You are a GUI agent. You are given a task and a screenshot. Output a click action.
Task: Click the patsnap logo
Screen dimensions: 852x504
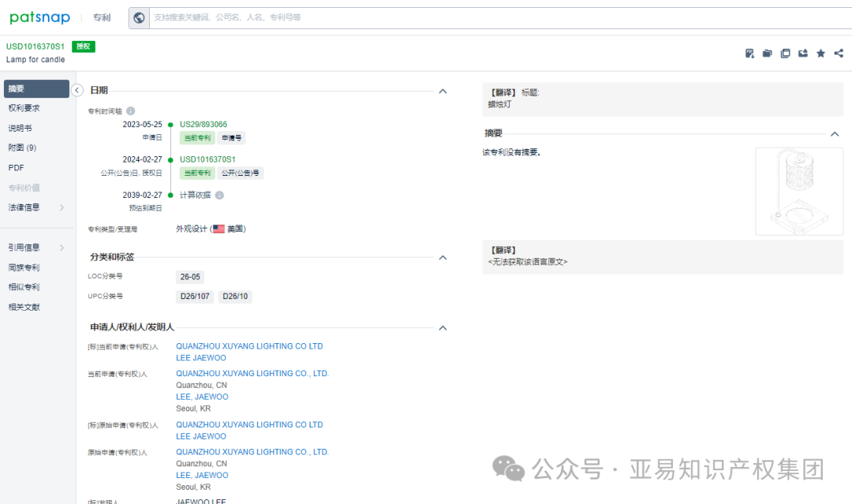pos(39,17)
